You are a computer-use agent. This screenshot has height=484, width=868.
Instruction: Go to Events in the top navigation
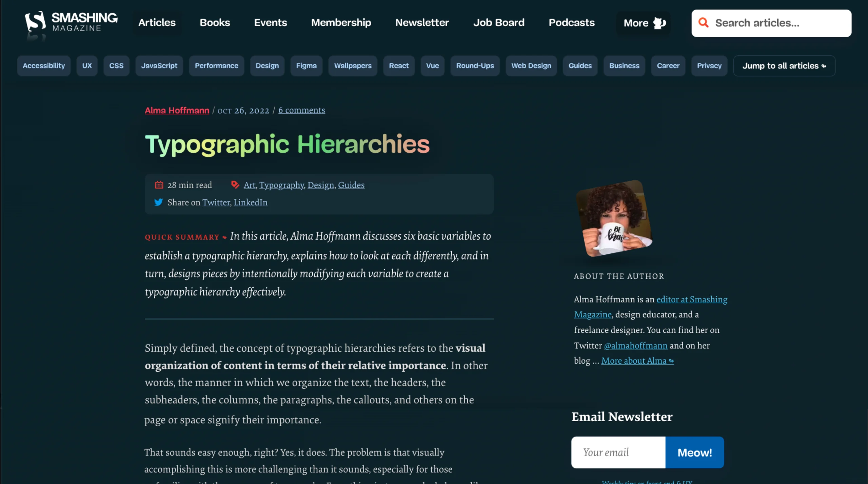[x=270, y=23]
